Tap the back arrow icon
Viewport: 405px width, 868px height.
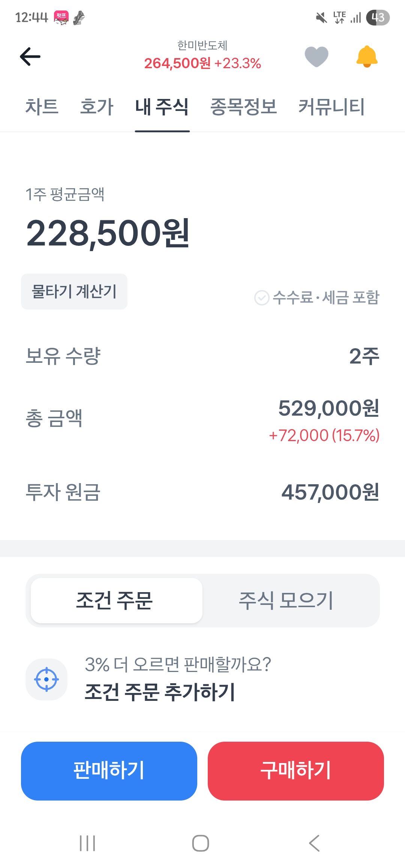pos(30,57)
